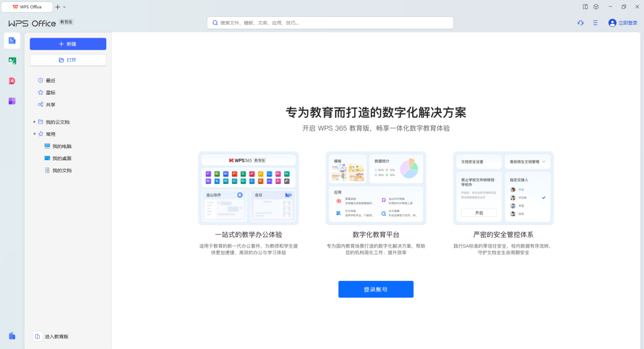Open the purple Apps icon in the sidebar
The width and height of the screenshot is (644, 349).
tap(12, 101)
